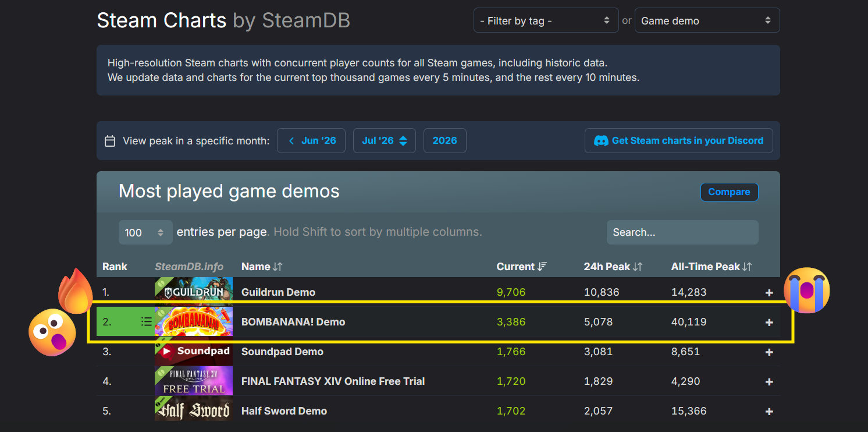View peak for year 2026
This screenshot has width=868, height=432.
(444, 140)
